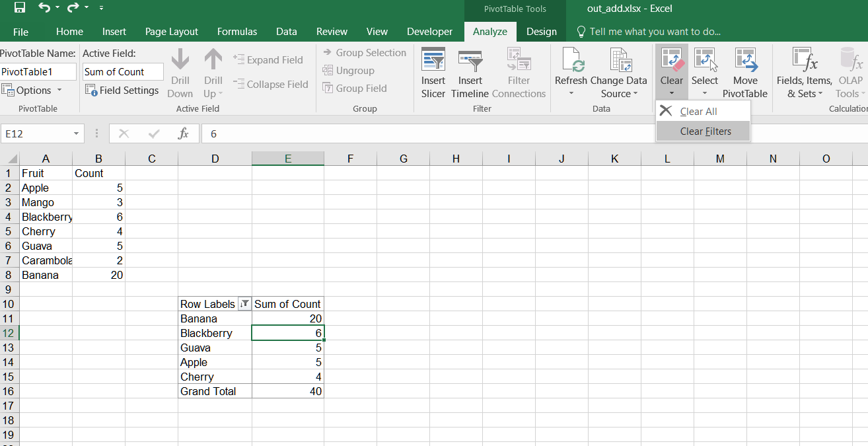Expand the Name Box dropdown arrow
This screenshot has height=446, width=868.
[x=77, y=133]
